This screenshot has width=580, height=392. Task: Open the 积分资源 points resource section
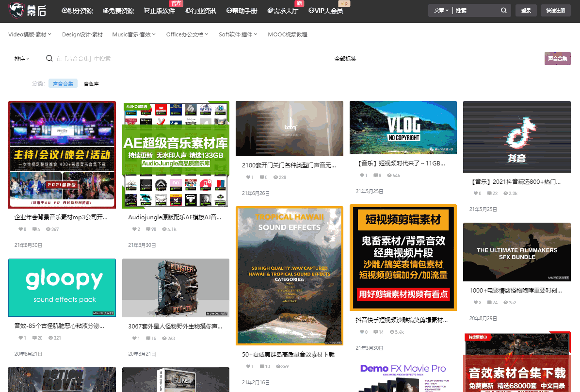77,10
